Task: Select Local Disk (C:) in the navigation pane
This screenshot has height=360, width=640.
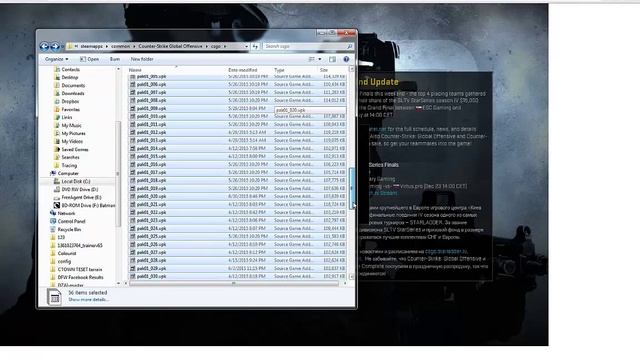Action: coord(76,181)
